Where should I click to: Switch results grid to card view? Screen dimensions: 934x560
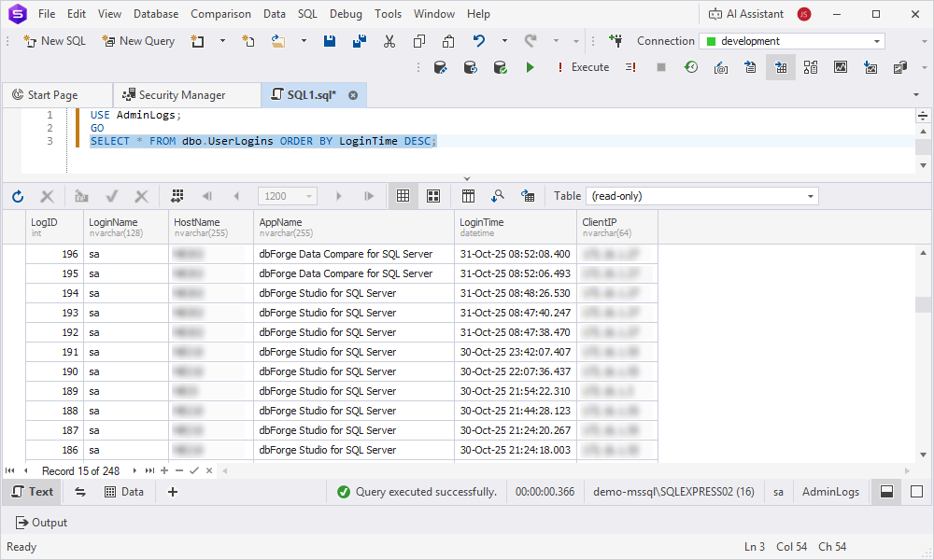pos(432,196)
